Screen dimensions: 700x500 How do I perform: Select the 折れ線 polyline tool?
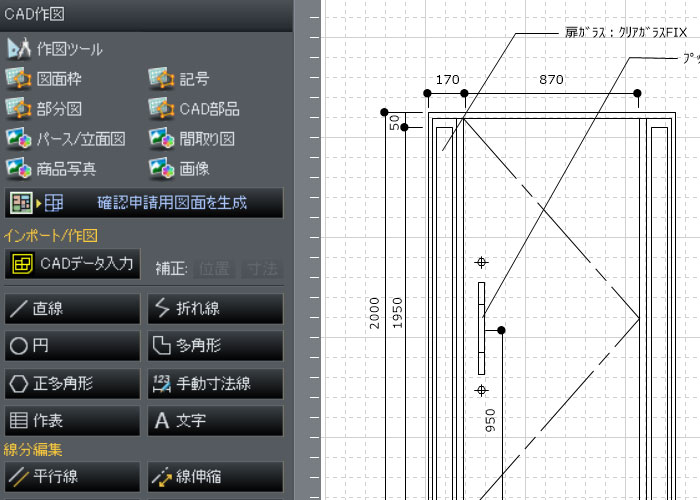(215, 308)
